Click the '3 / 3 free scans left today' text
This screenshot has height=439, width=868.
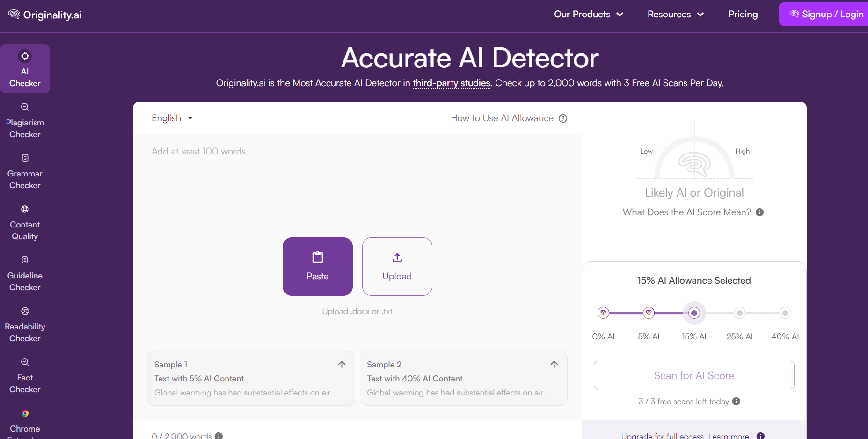point(684,402)
